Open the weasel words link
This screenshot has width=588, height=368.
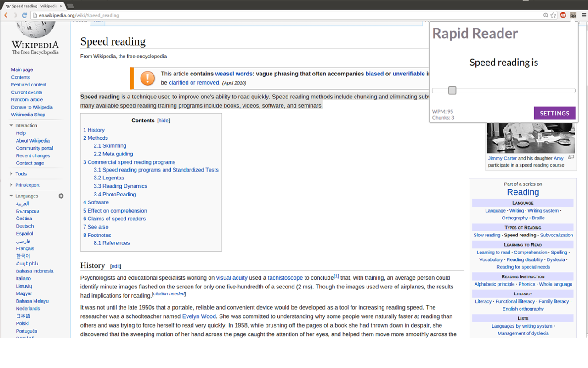[234, 74]
